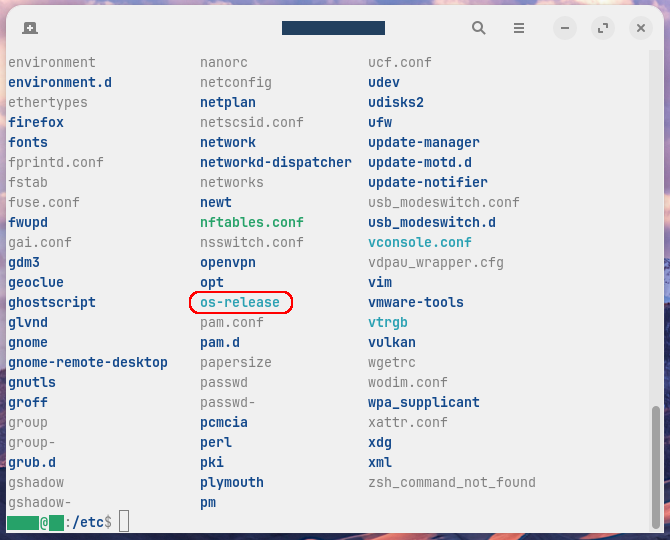Click the circled os-release entry
The width and height of the screenshot is (670, 540).
click(240, 302)
